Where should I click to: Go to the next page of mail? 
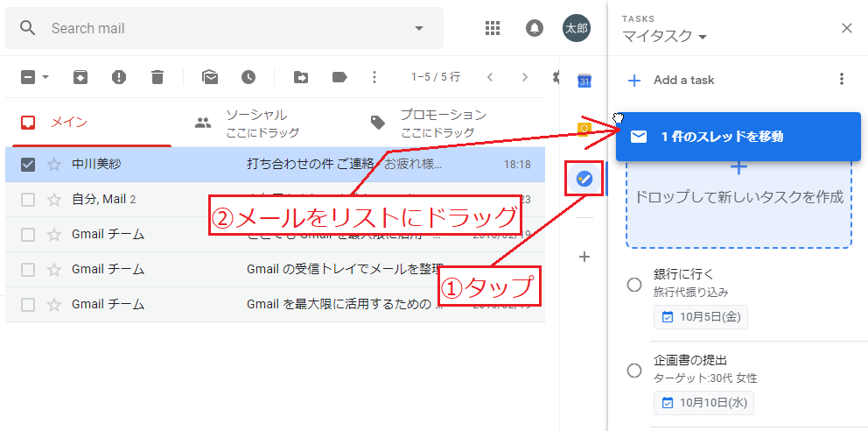(525, 78)
